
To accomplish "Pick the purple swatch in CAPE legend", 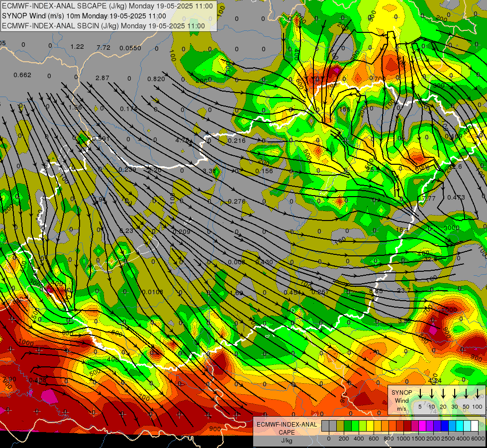I will click(430, 426).
